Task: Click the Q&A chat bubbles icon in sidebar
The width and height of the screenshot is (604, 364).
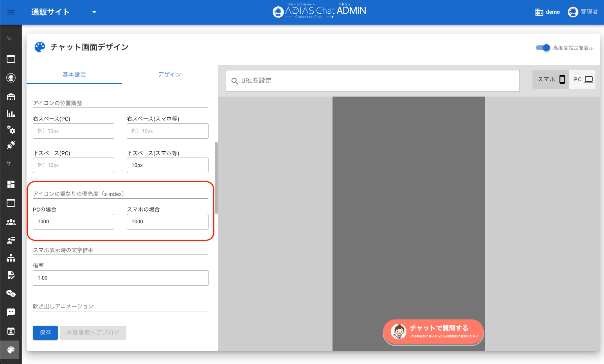Action: pos(11,294)
